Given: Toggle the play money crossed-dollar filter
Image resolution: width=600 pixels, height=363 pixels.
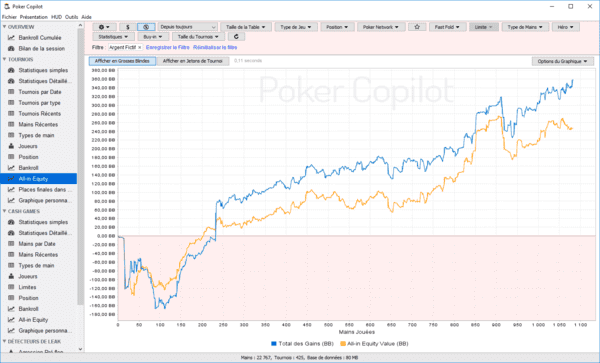Looking at the screenshot, I should click(146, 27).
